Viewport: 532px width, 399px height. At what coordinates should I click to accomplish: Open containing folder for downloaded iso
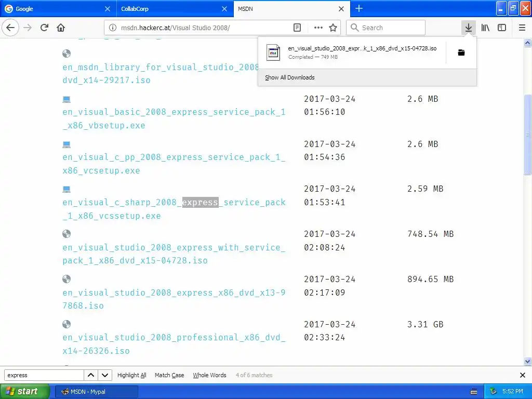[461, 52]
